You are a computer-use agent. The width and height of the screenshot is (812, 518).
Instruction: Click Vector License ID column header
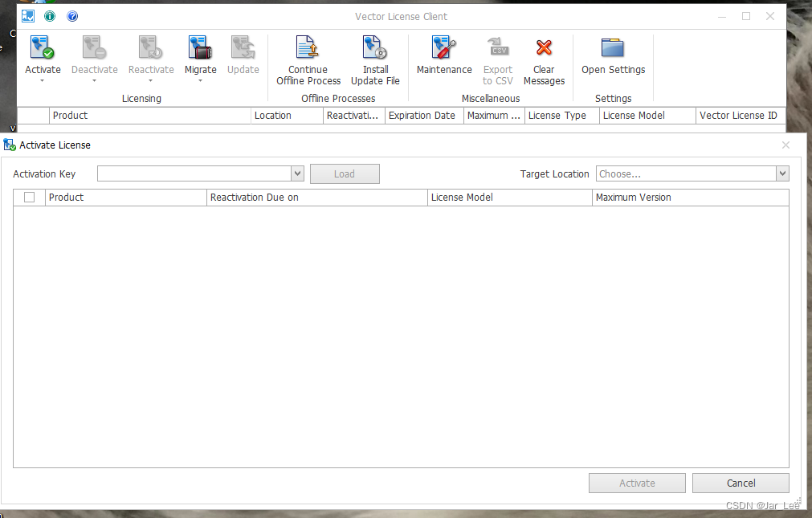[x=741, y=116]
